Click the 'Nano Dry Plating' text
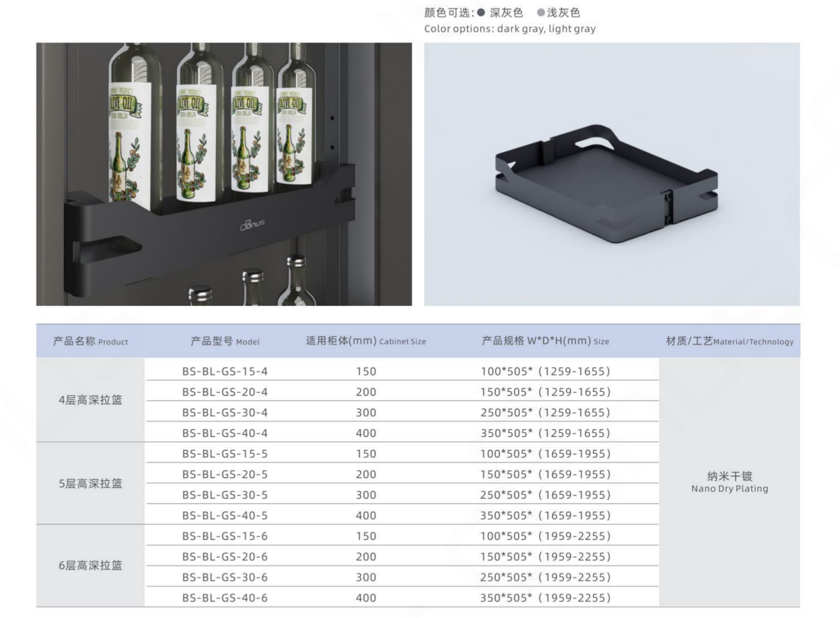This screenshot has width=840, height=618. 730,489
